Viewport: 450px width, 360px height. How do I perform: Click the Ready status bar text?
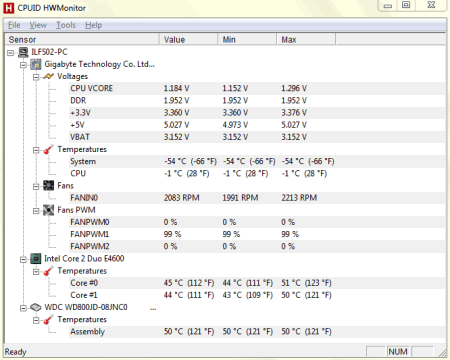click(16, 352)
